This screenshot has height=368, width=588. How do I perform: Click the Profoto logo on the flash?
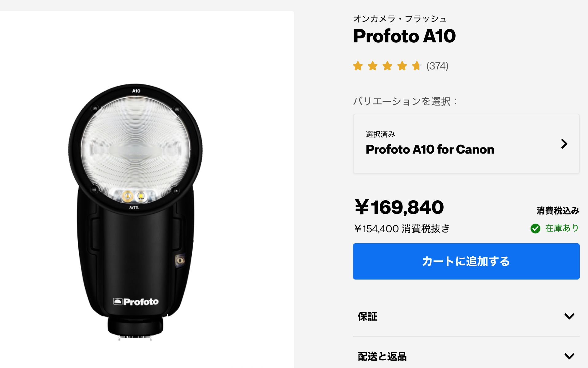point(136,302)
